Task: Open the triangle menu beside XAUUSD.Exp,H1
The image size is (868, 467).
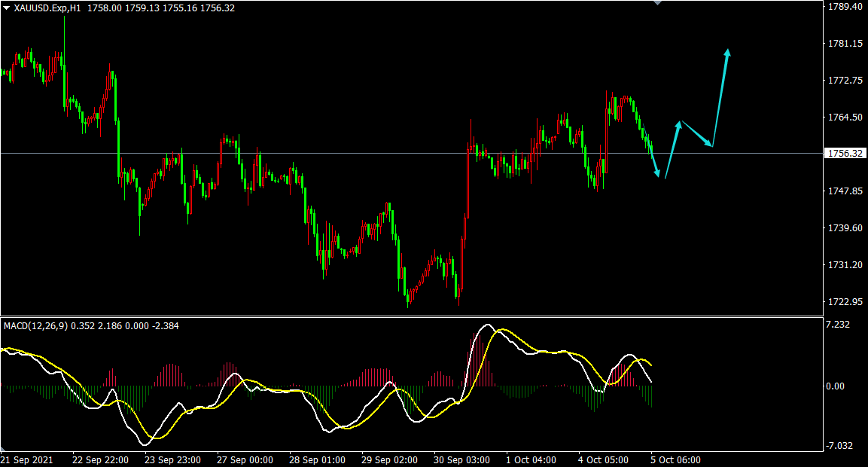Action: coord(7,8)
